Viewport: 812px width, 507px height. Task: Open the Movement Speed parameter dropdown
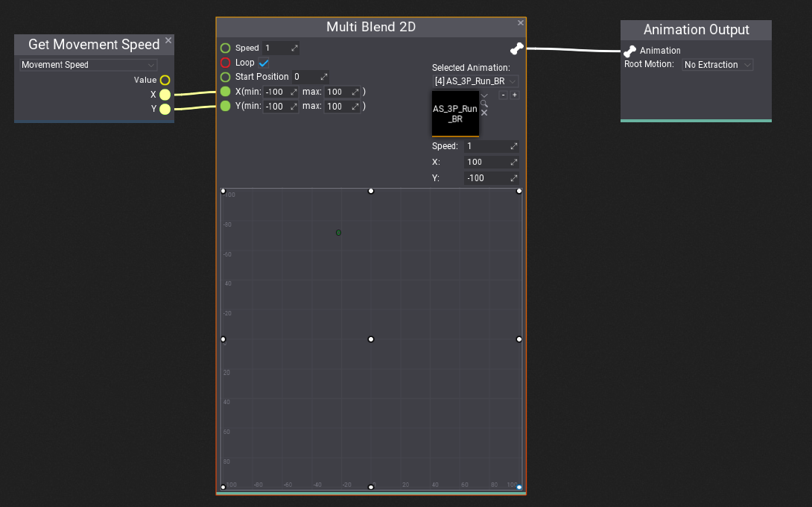(88, 65)
